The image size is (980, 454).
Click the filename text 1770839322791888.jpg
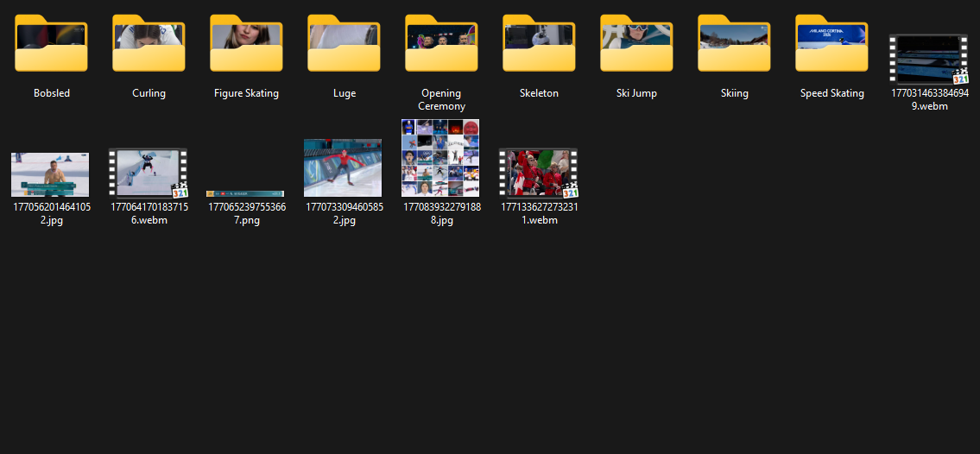[441, 213]
